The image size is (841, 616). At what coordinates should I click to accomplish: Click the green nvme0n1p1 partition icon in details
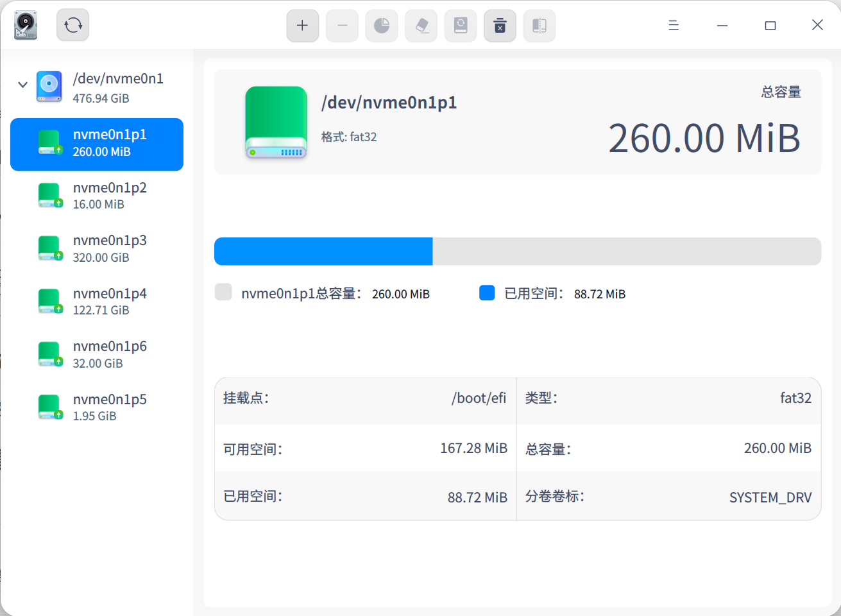click(276, 122)
